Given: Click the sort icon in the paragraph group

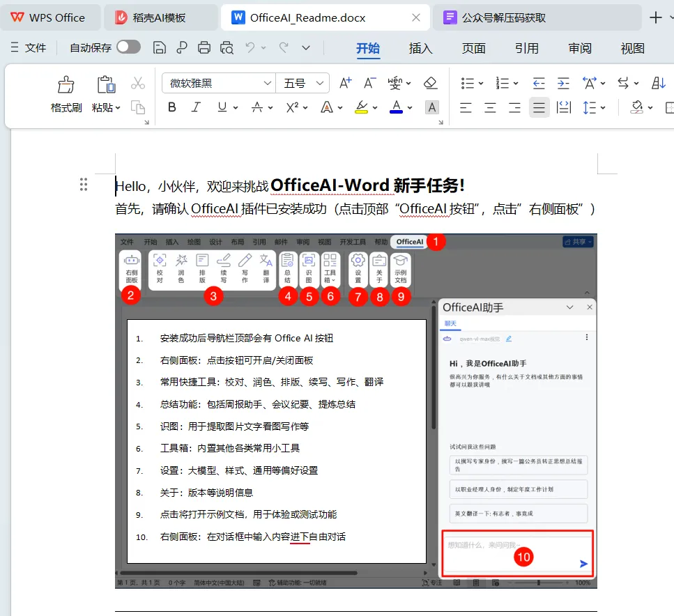Looking at the screenshot, I should 659,83.
